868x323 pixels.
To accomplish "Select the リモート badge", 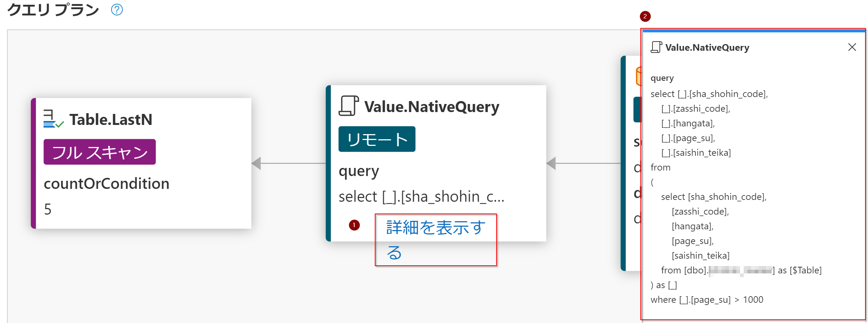I will click(377, 139).
